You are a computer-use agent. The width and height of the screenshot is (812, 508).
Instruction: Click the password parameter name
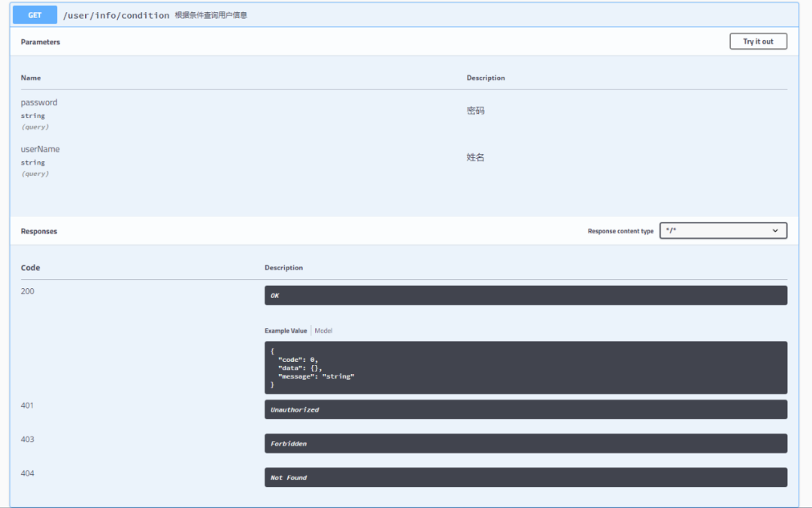pos(39,102)
